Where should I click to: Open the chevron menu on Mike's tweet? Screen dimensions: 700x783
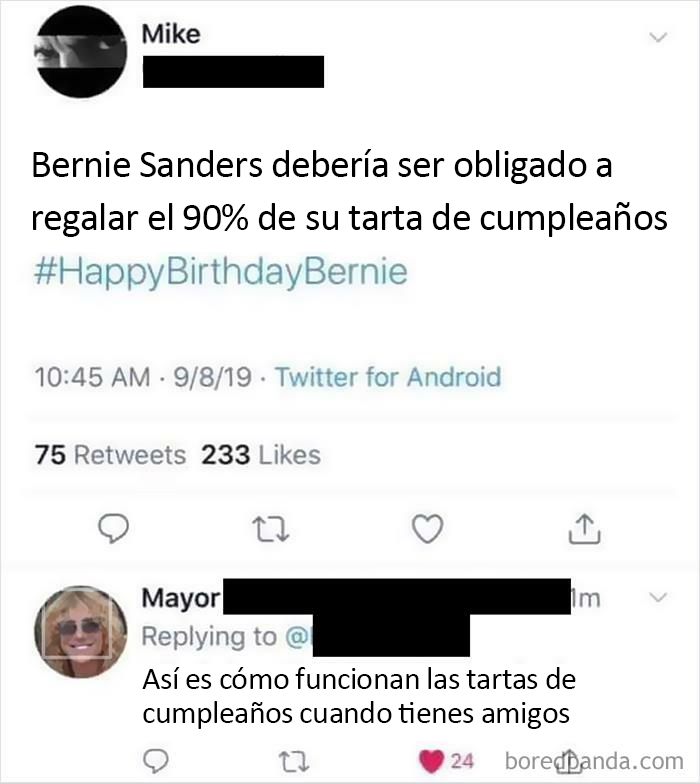pos(657,38)
